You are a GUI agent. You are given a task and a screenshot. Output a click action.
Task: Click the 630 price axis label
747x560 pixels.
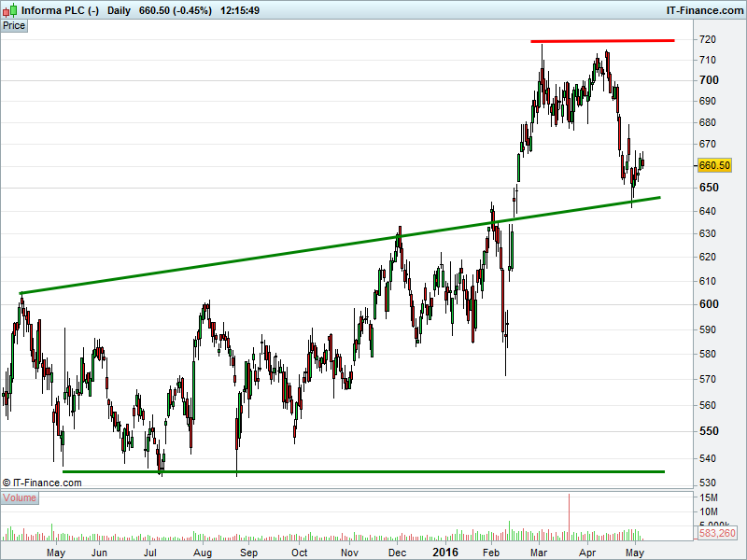point(708,234)
